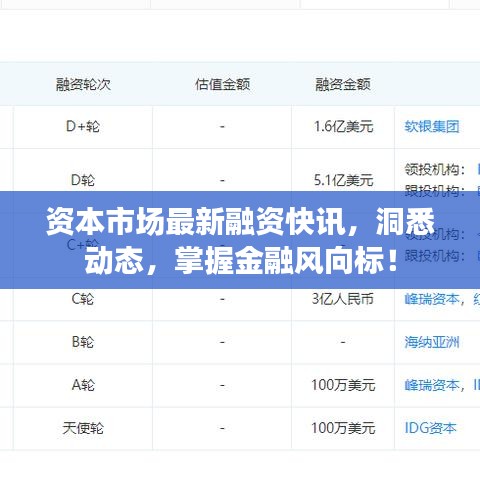Select the D轮 round cell

click(83, 180)
